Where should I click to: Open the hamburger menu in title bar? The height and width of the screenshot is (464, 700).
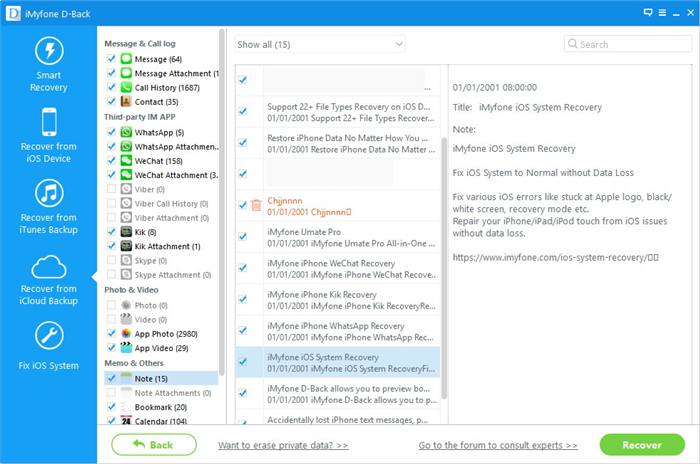click(x=662, y=13)
